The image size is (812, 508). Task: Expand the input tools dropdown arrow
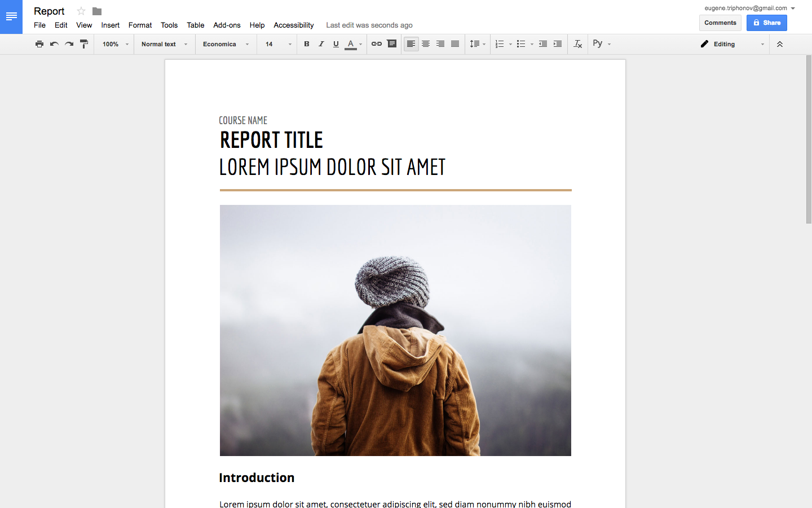tap(610, 44)
